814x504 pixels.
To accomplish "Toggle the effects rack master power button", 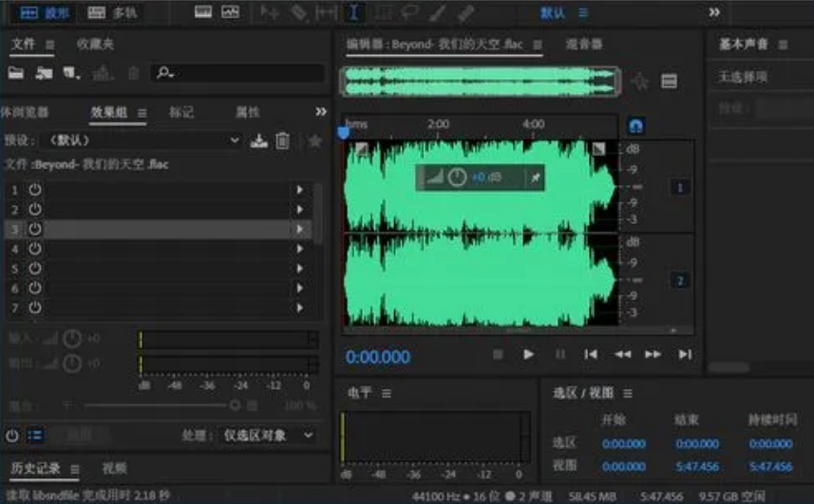I will (x=12, y=436).
